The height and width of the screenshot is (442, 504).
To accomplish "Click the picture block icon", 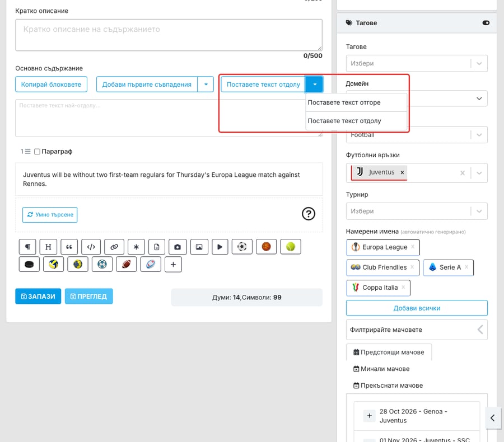I will (199, 247).
